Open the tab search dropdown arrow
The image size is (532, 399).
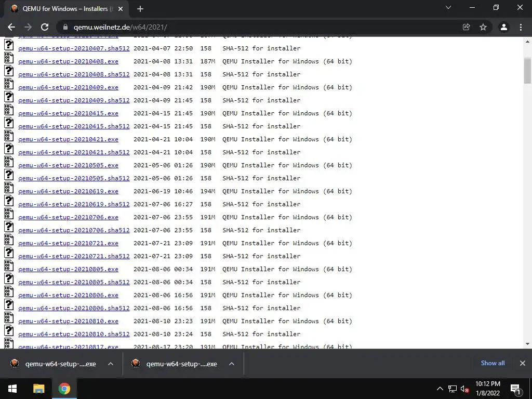(x=448, y=7)
